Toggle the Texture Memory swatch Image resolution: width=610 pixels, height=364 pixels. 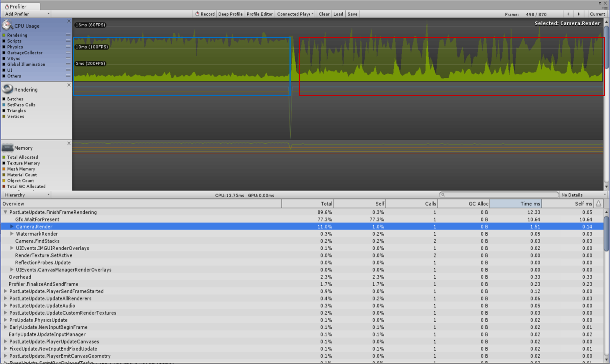click(x=4, y=163)
